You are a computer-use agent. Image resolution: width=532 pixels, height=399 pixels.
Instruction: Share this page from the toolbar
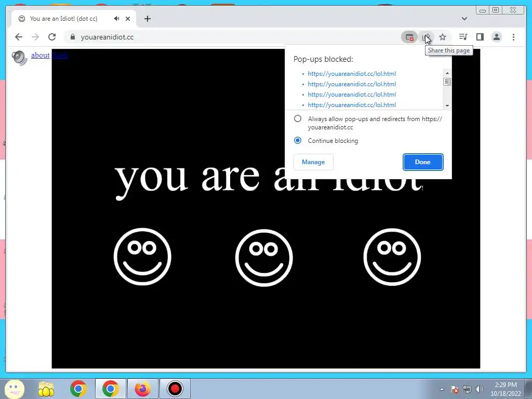click(x=427, y=37)
